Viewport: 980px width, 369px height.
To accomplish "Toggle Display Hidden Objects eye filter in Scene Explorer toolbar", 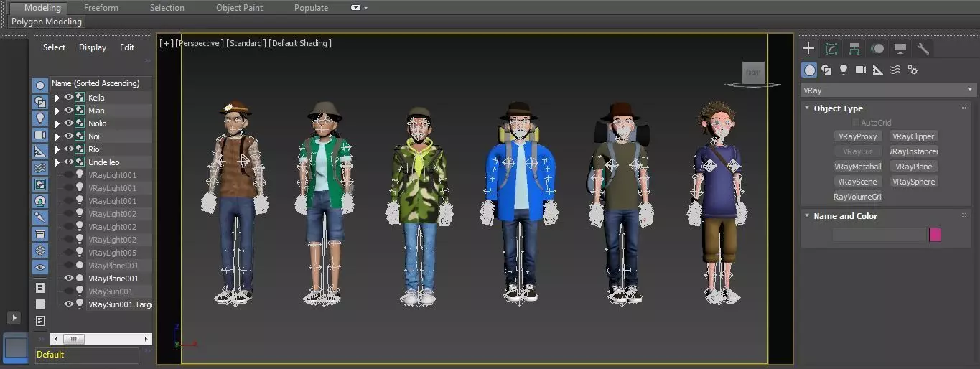I will click(40, 267).
